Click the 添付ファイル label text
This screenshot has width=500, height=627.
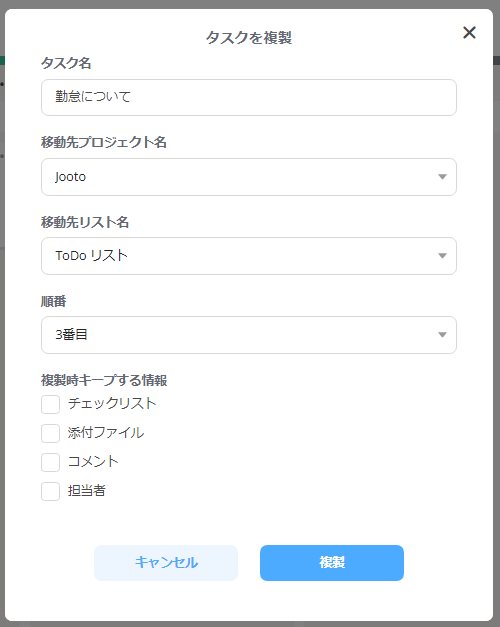[x=106, y=433]
